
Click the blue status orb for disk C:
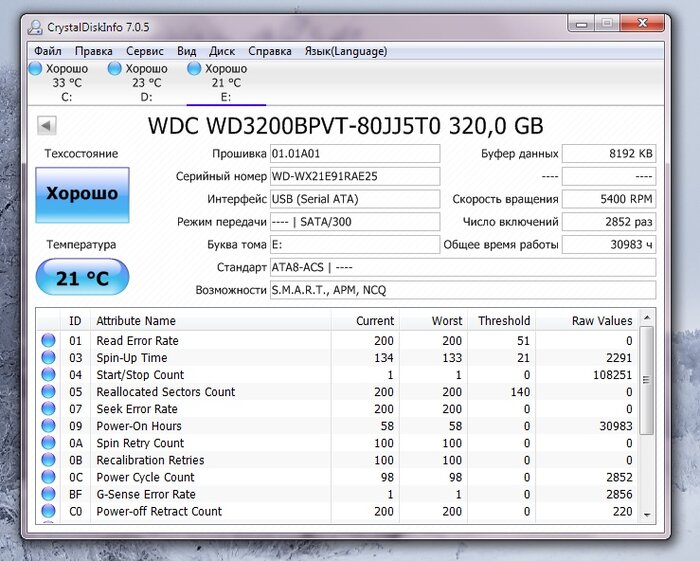point(35,69)
